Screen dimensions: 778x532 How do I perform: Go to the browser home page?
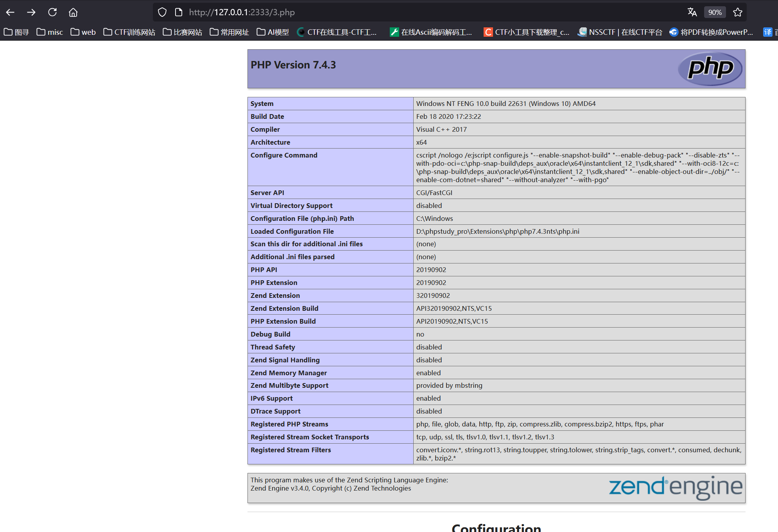click(x=73, y=12)
